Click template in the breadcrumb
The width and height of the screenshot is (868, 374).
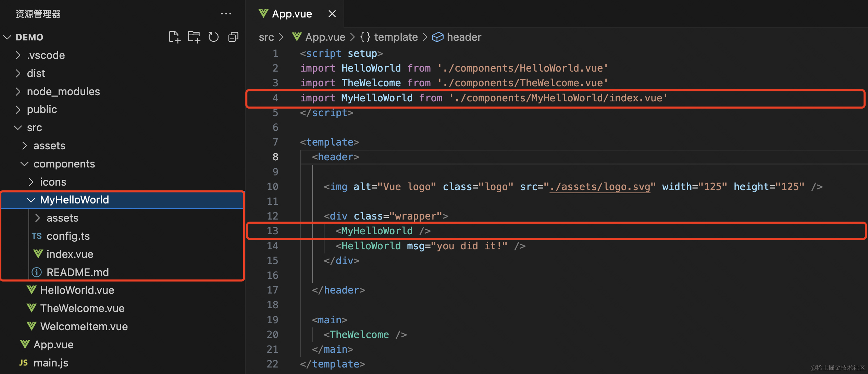click(396, 37)
